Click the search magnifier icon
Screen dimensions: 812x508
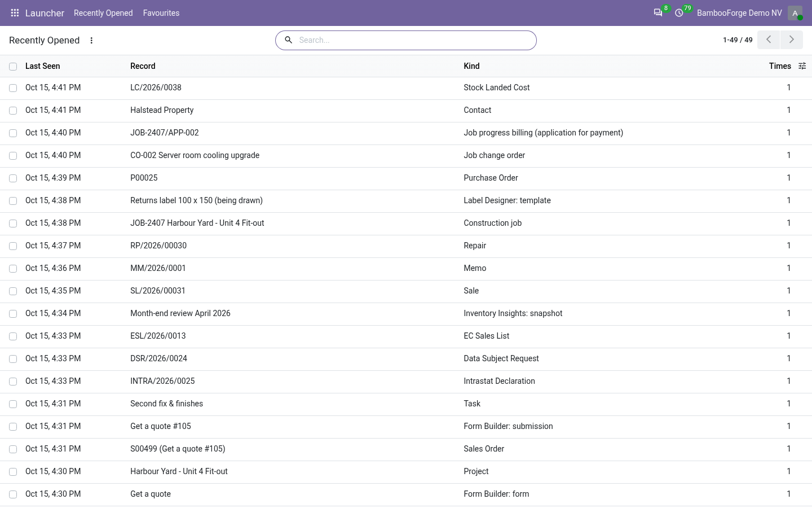coord(288,40)
